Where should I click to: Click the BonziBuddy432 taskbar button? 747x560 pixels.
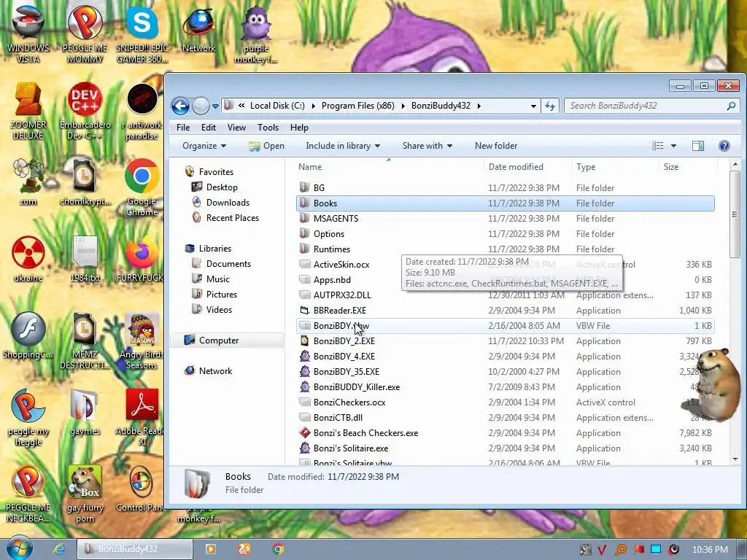(x=135, y=549)
